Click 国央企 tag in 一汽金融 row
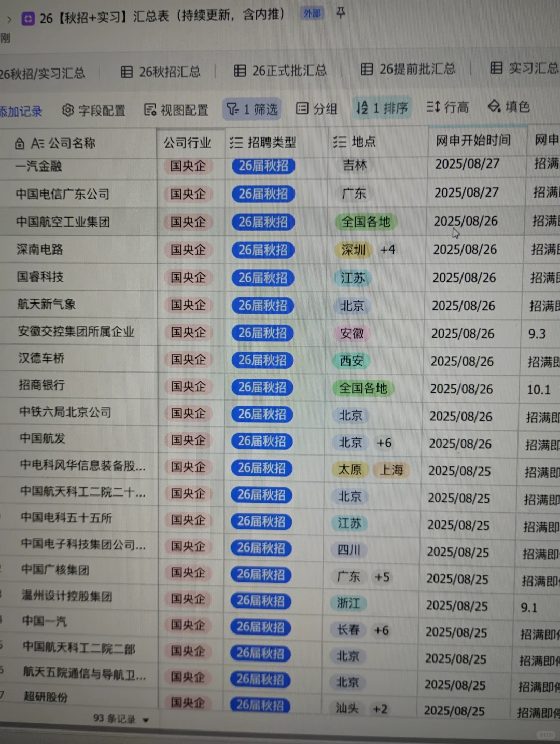The height and width of the screenshot is (744, 560). pos(188,166)
